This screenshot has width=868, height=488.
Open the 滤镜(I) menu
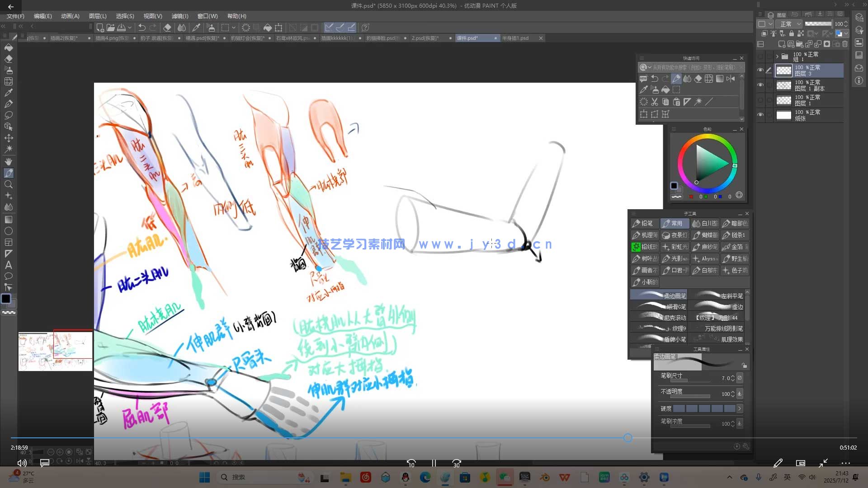(x=179, y=16)
